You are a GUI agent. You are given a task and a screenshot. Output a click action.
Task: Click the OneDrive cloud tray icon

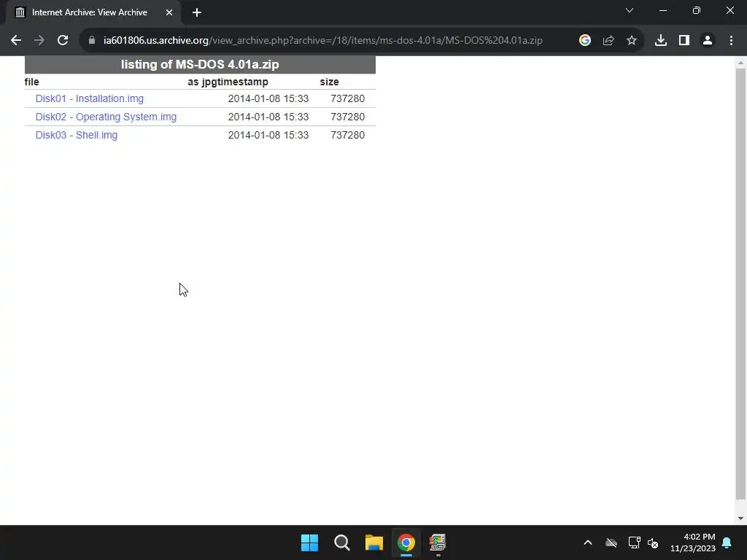(x=611, y=542)
